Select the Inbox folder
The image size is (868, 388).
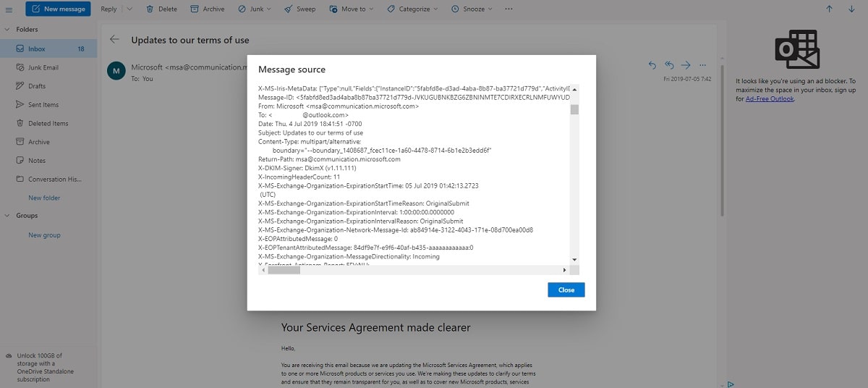coord(48,48)
